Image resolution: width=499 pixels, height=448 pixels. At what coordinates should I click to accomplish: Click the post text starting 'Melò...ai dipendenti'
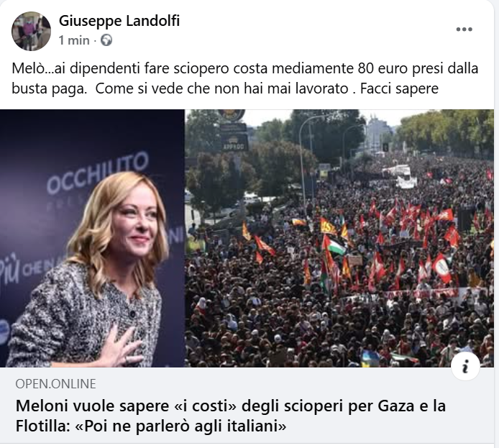pyautogui.click(x=244, y=78)
